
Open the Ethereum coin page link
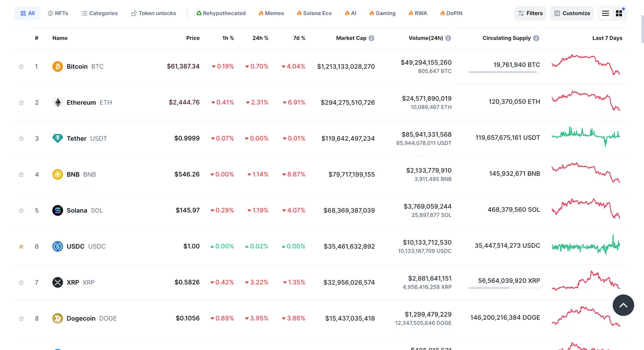click(x=82, y=103)
